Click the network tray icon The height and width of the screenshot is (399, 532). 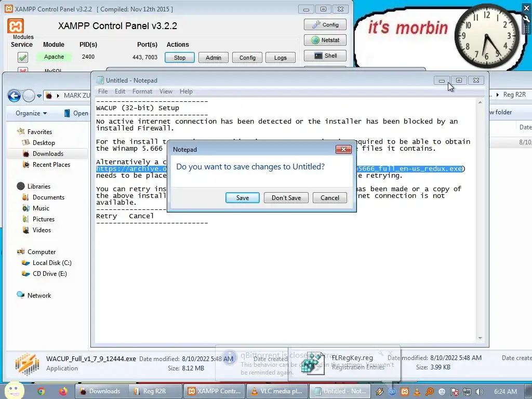(467, 392)
